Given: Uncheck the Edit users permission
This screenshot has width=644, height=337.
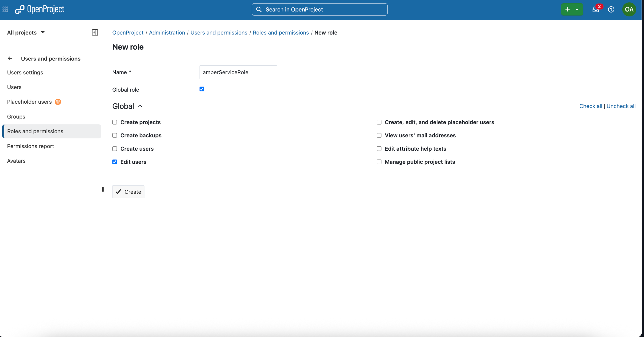Looking at the screenshot, I should (x=115, y=162).
